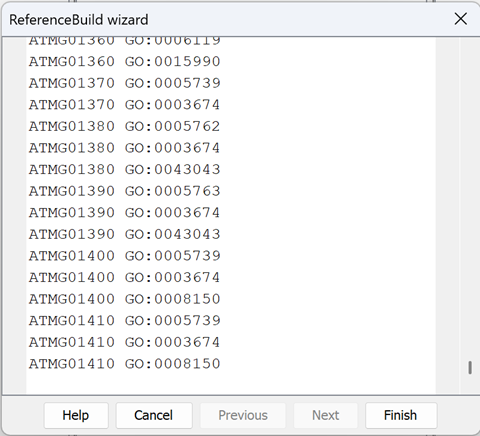Image resolution: width=480 pixels, height=436 pixels.
Task: Click the ATMG01410 GO:0005739 line
Action: click(x=124, y=321)
